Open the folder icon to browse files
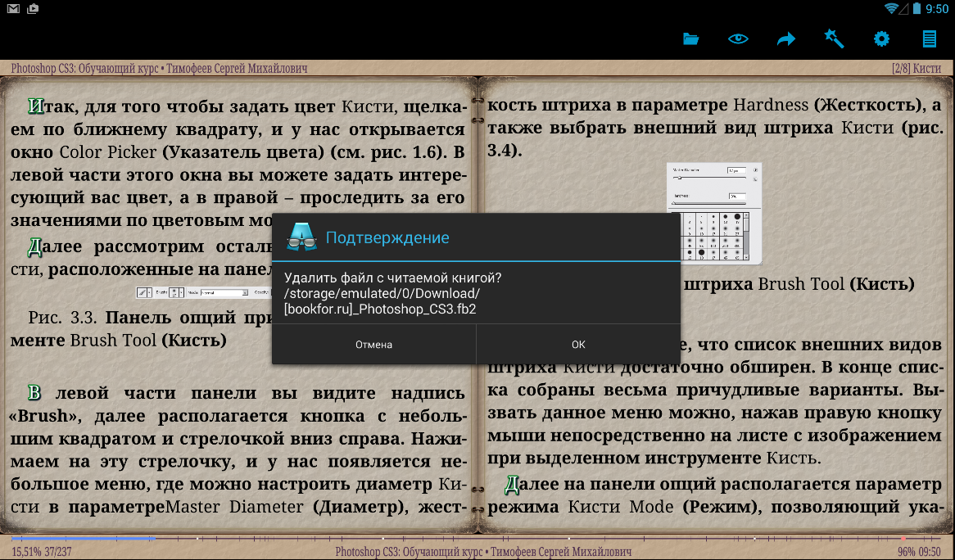Viewport: 955px width, 560px height. (690, 38)
